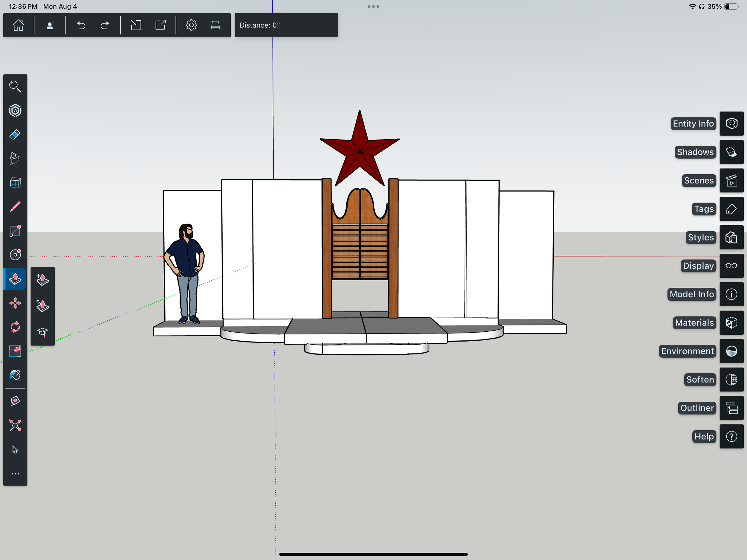The image size is (747, 560).
Task: Tap the graduation cap learn icon
Action: pos(42,332)
